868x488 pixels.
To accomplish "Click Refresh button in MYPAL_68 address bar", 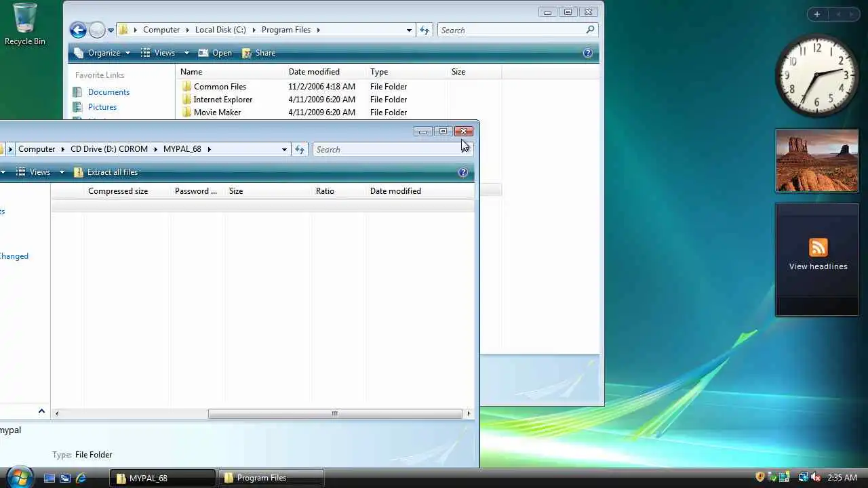I will tap(300, 149).
